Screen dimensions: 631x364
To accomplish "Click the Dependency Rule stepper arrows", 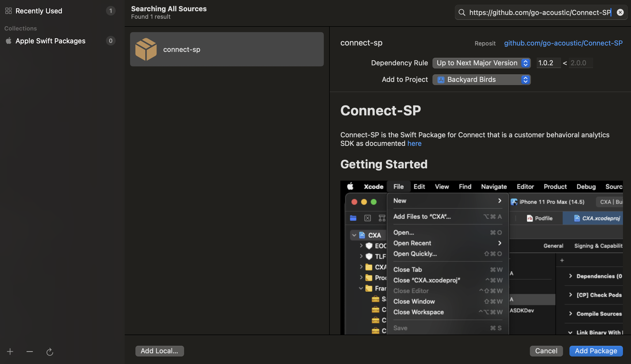I will point(525,63).
